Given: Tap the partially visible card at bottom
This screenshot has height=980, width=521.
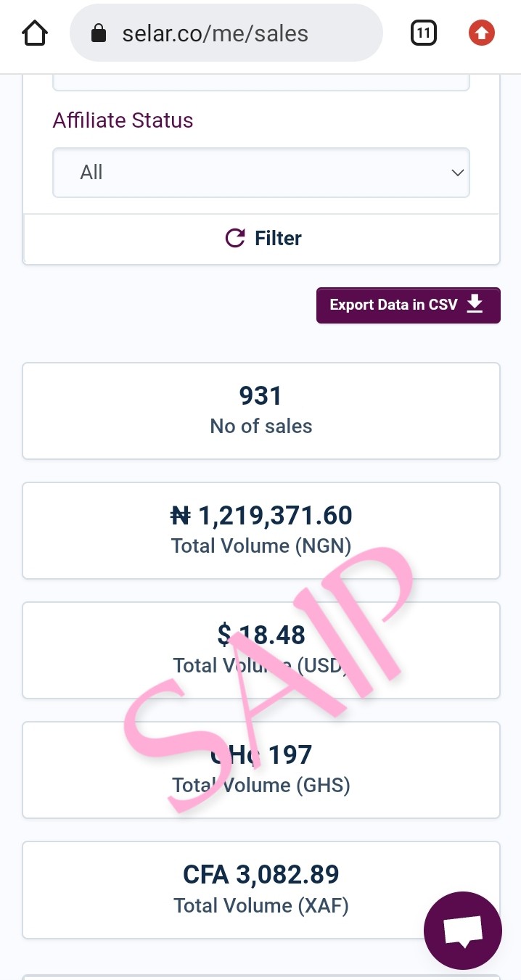Looking at the screenshot, I should 261,976.
